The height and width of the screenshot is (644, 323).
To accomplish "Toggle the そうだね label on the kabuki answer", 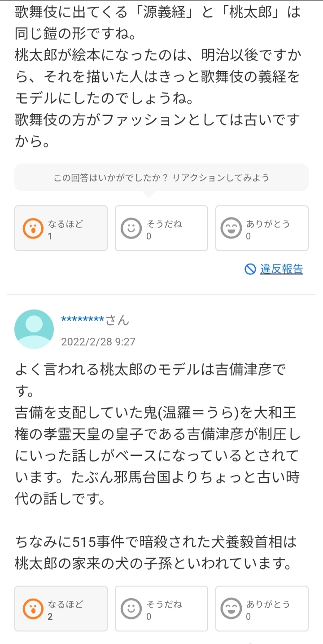I will pyautogui.click(x=164, y=224).
